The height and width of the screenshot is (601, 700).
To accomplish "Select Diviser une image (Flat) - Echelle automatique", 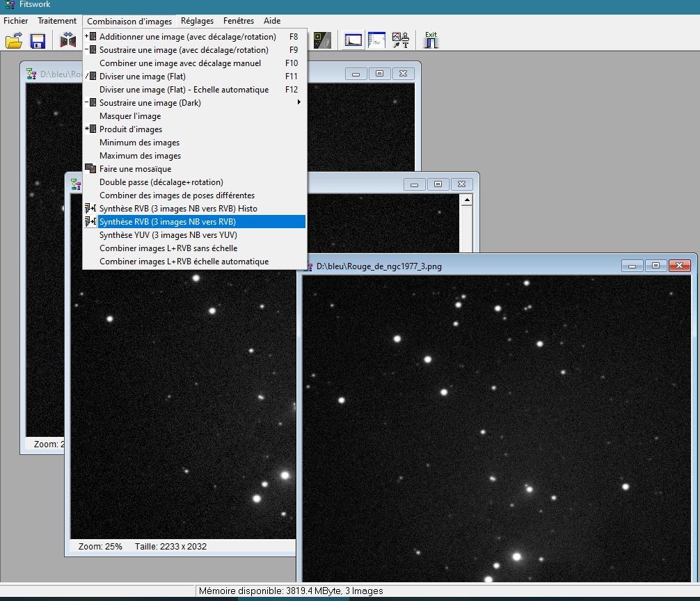I will point(195,90).
